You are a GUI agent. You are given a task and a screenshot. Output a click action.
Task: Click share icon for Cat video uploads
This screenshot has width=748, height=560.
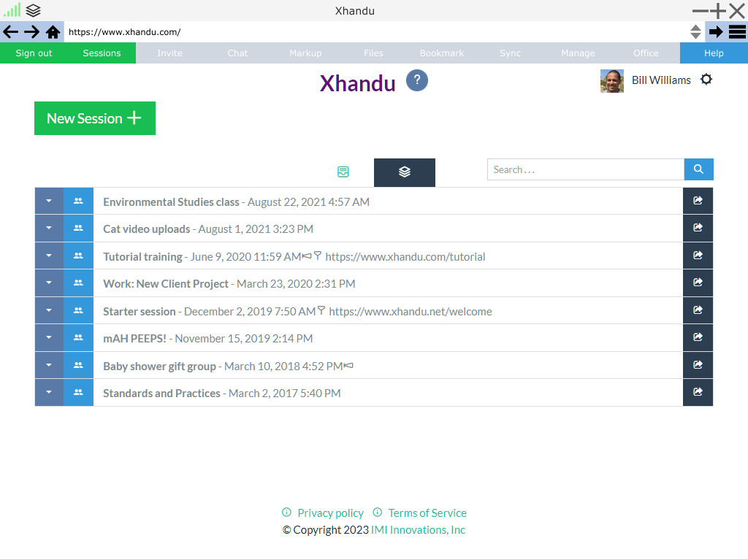(x=698, y=229)
